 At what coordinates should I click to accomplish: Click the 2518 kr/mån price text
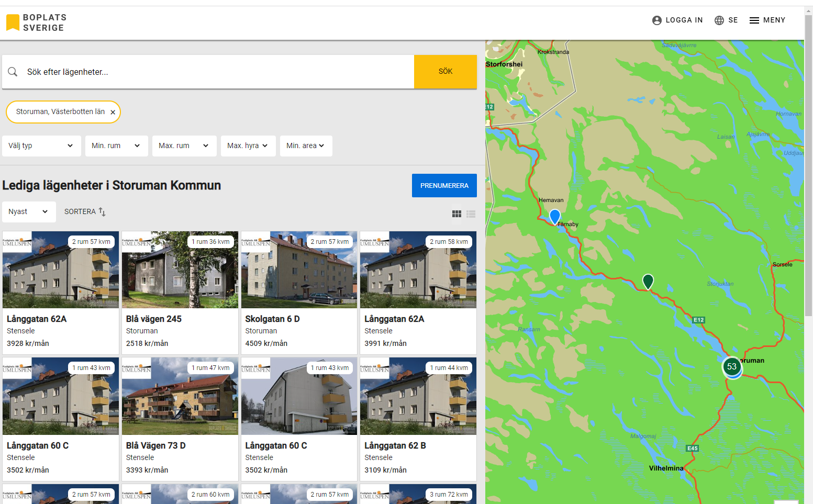147,344
